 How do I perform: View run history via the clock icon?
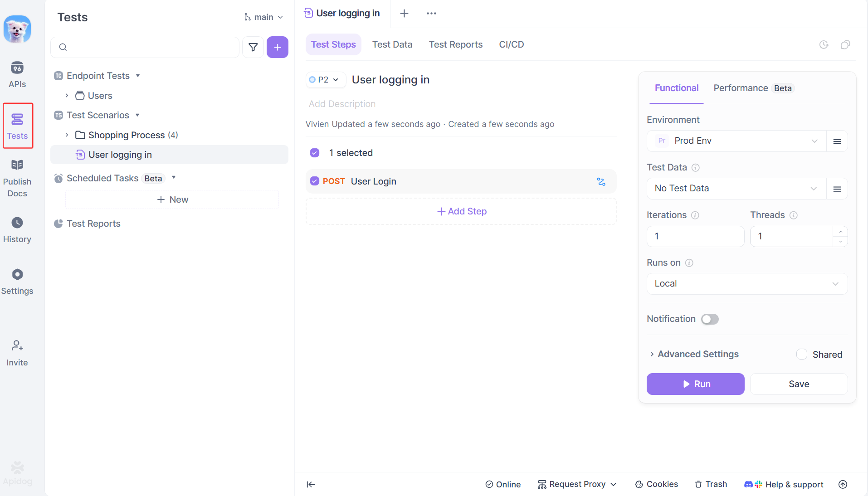pos(824,44)
